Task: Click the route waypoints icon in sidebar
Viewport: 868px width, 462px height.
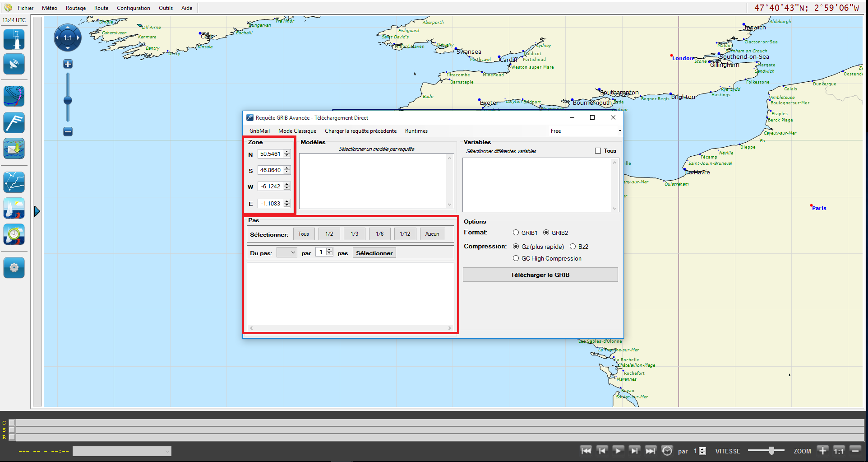Action: click(14, 182)
